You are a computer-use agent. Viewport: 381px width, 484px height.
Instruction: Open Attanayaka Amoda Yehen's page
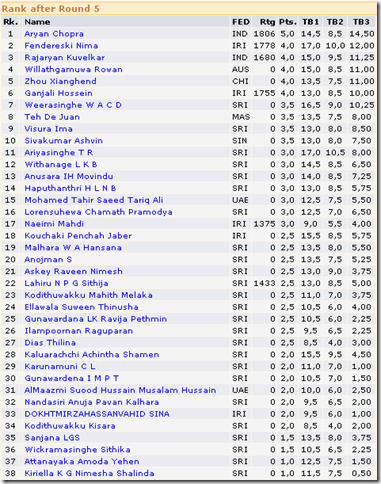click(x=82, y=462)
